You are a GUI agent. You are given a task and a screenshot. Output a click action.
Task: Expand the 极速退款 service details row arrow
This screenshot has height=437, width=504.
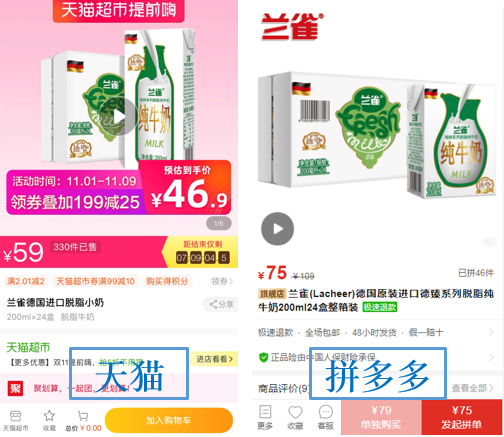point(491,332)
